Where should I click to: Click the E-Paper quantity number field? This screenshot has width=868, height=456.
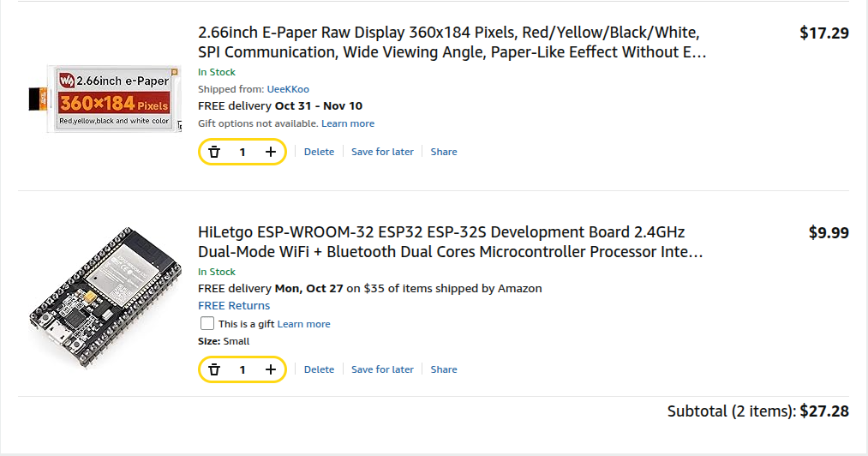coord(242,152)
